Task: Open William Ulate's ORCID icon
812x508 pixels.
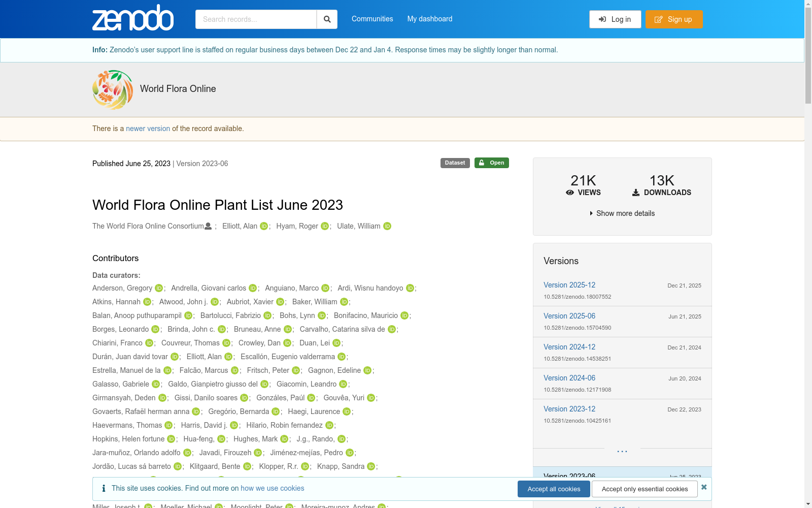Action: (387, 226)
